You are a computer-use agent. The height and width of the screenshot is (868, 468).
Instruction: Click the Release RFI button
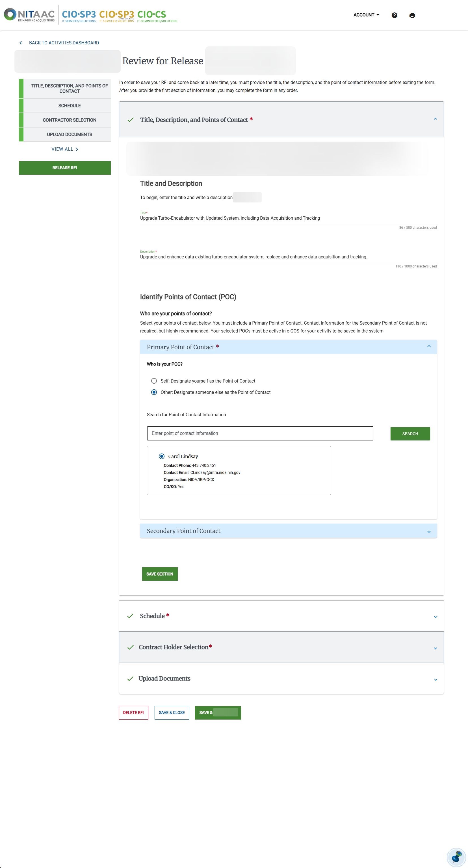[x=65, y=167]
